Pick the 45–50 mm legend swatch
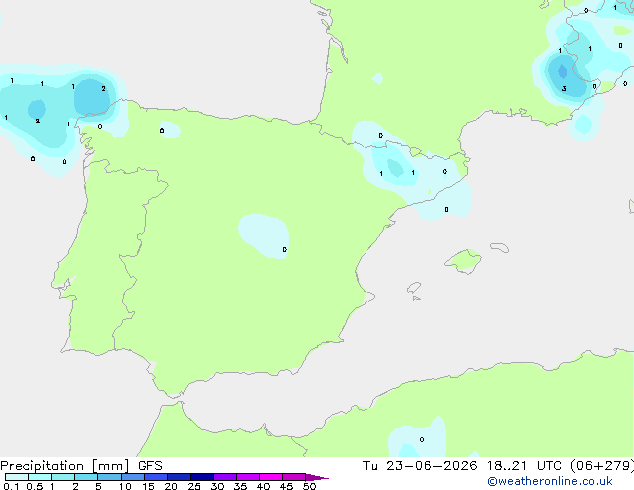Screen dimensions: 634x490 point(294,477)
